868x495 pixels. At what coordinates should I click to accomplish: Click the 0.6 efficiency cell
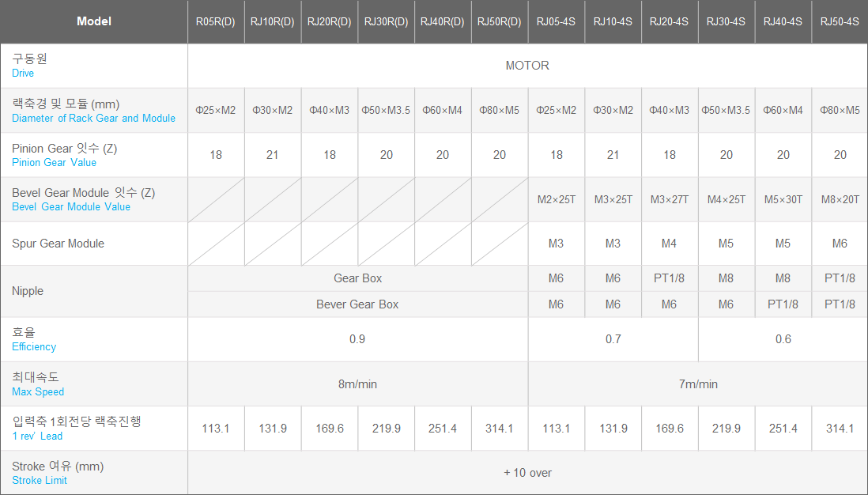coord(783,339)
